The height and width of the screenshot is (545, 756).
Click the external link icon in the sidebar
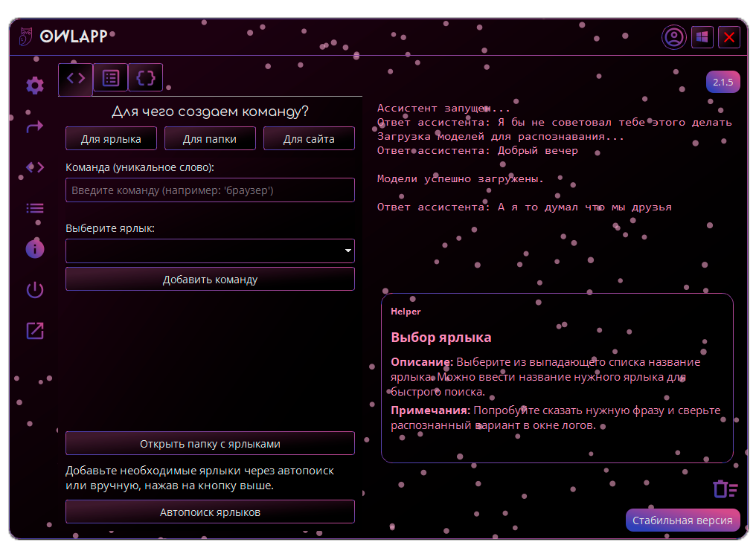coord(34,331)
